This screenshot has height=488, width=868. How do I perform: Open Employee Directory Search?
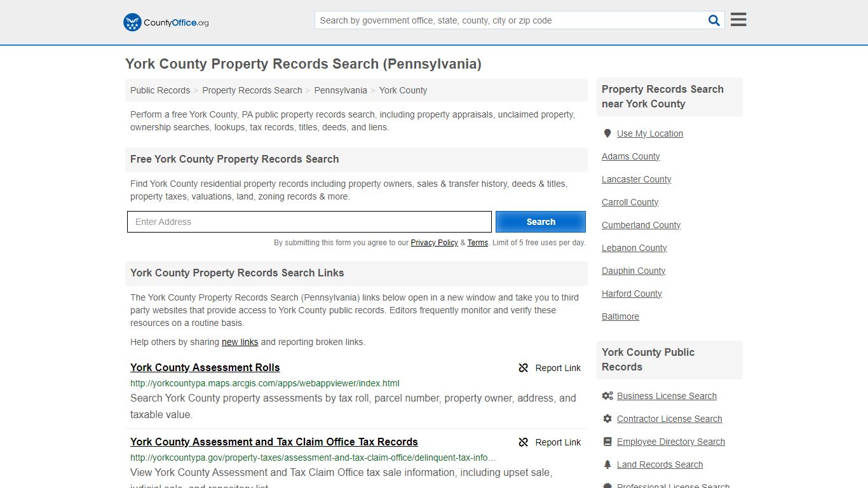(671, 442)
